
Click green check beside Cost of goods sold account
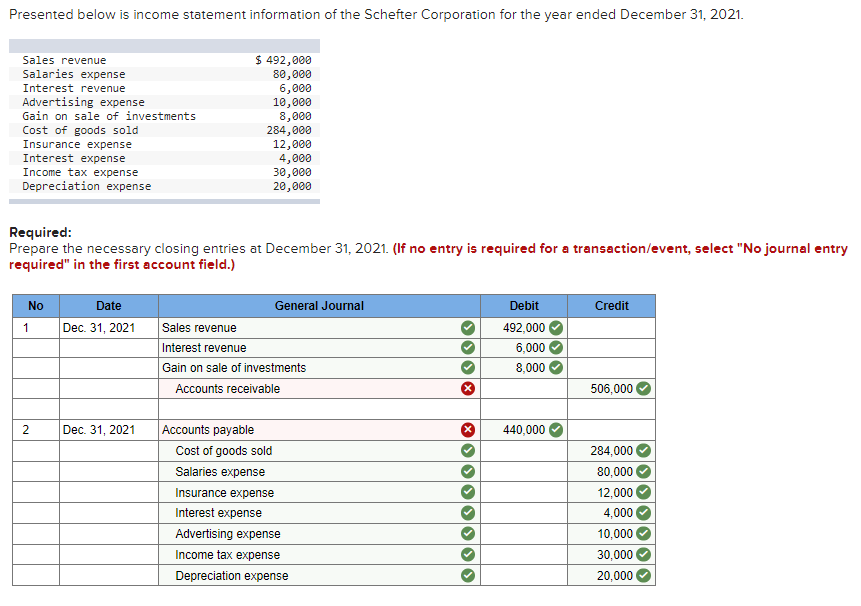coord(468,451)
